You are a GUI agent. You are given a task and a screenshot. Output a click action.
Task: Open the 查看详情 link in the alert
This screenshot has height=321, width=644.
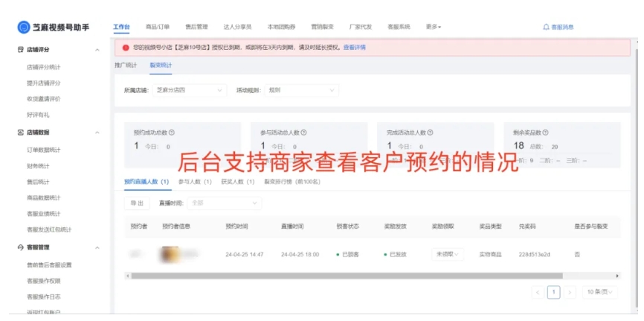coord(354,47)
